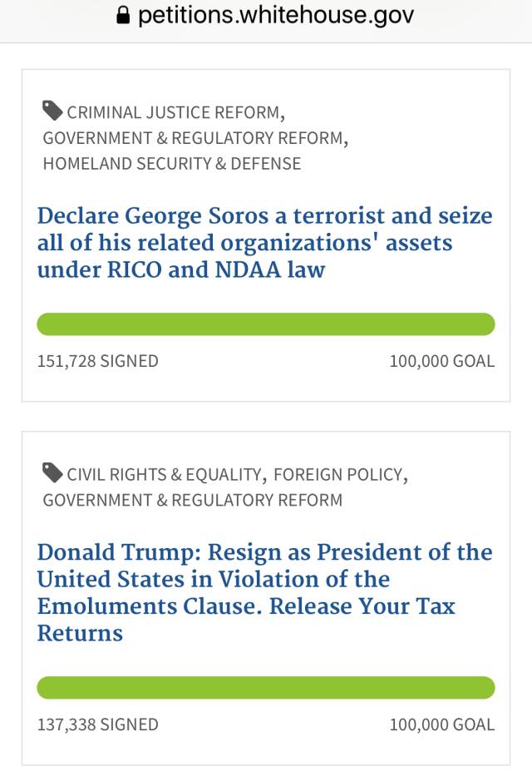Open the Donald Trump Resign petition title
The height and width of the screenshot is (781, 532).
pyautogui.click(x=265, y=593)
